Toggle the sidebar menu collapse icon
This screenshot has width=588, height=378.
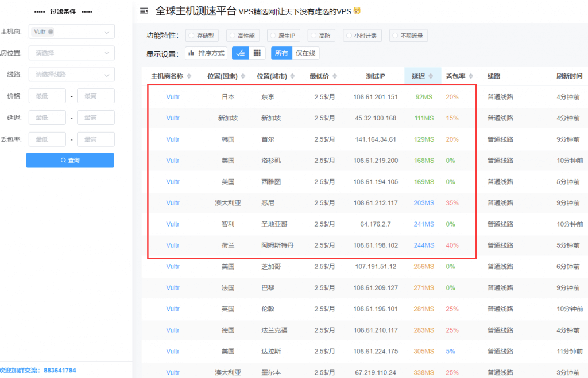(144, 11)
